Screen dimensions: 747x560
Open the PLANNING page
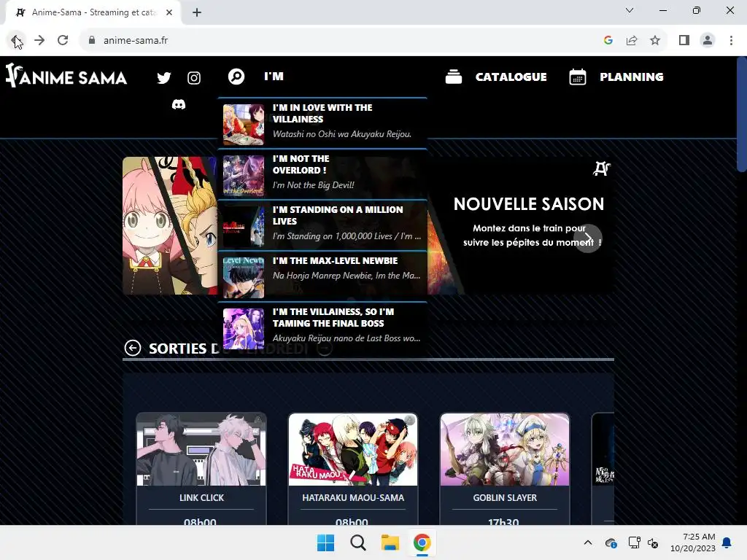(x=632, y=77)
